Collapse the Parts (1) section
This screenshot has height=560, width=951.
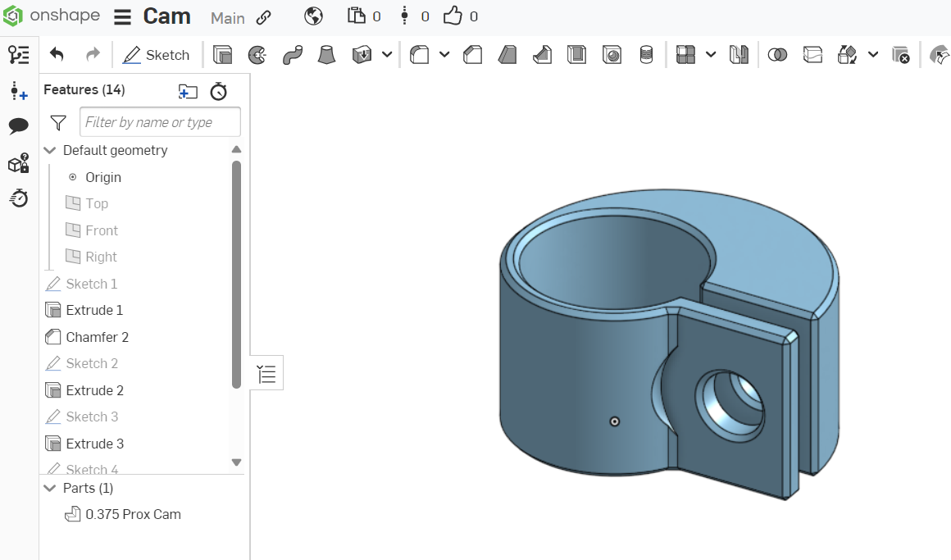(x=50, y=489)
